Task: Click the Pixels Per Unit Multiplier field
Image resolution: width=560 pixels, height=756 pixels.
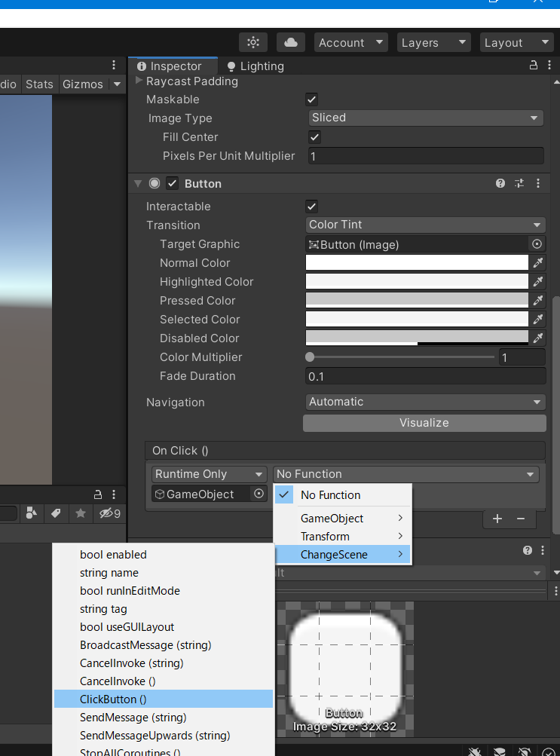Action: click(x=426, y=156)
